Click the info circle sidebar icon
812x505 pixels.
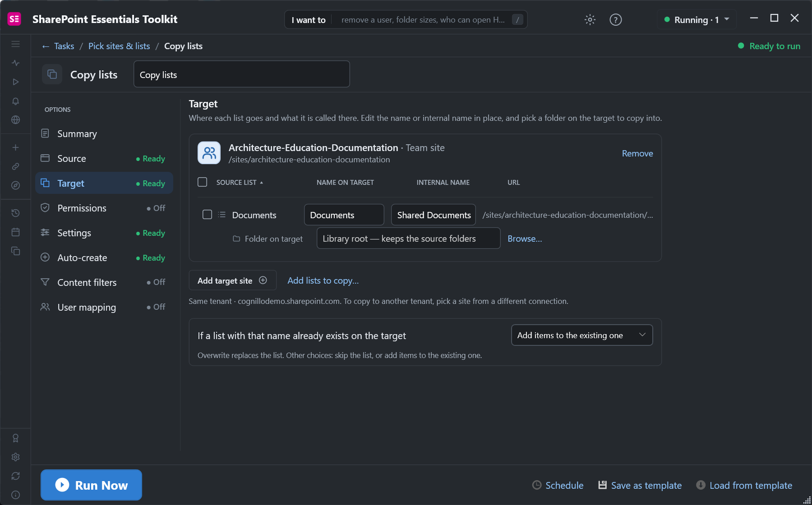click(x=15, y=495)
